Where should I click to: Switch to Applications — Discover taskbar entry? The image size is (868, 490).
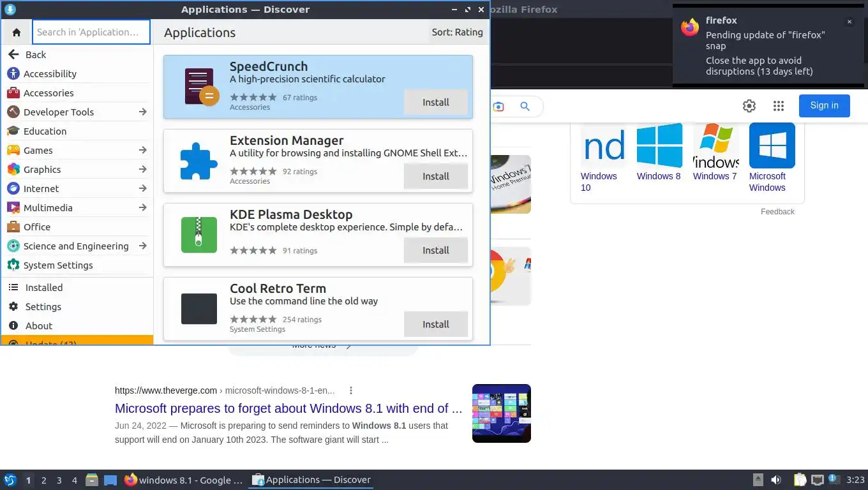click(x=311, y=480)
